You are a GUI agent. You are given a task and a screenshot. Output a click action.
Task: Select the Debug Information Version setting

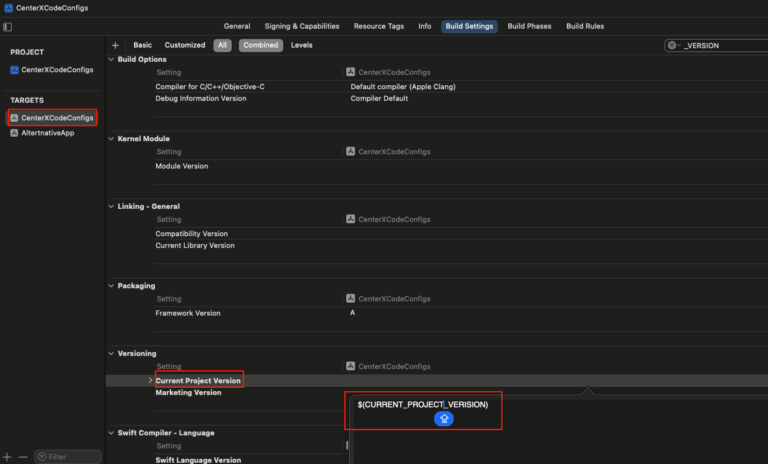pos(201,98)
